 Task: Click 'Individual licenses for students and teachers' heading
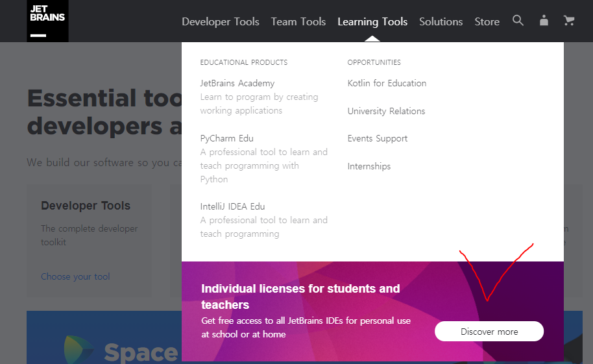(300, 297)
